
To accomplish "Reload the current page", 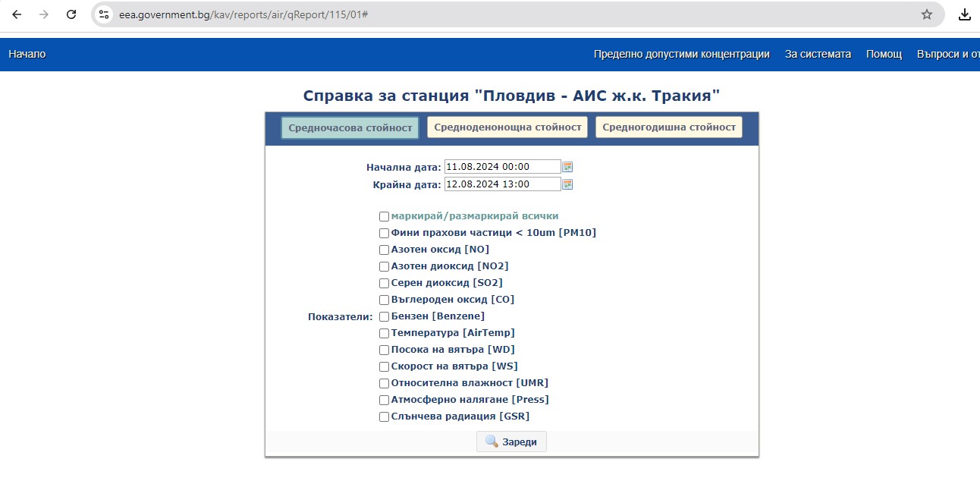I will coord(71,14).
